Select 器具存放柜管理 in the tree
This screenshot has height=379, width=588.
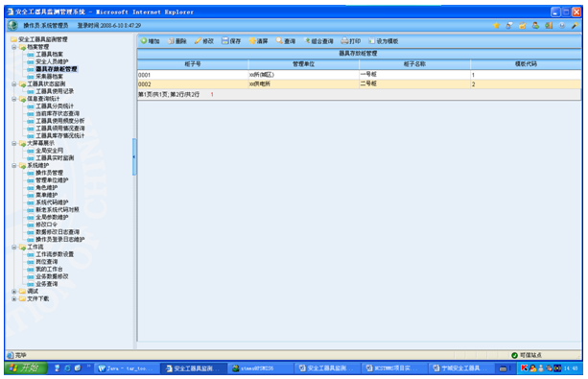click(57, 69)
